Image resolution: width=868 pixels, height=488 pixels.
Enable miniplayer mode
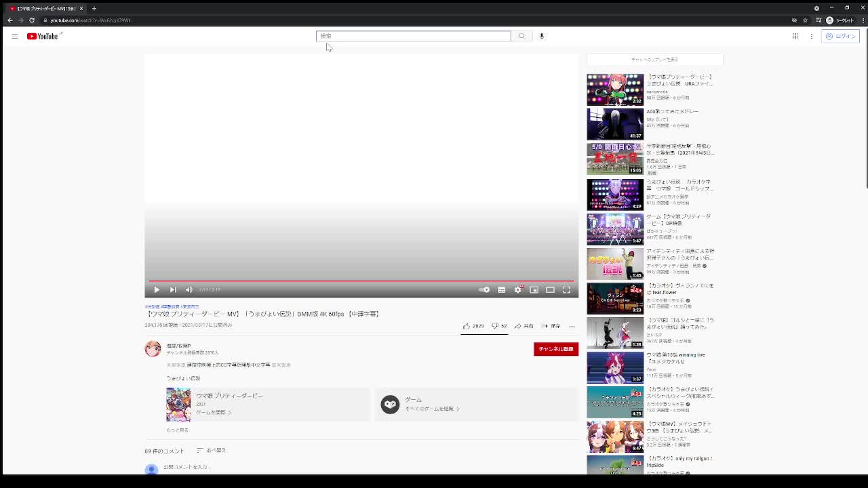click(x=534, y=289)
